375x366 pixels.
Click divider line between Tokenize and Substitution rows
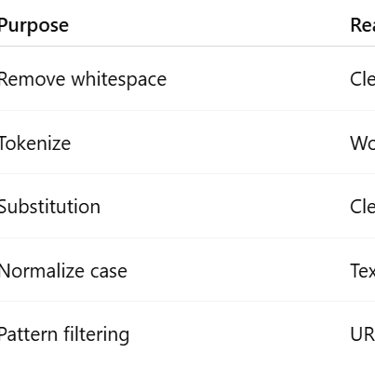[x=187, y=174]
